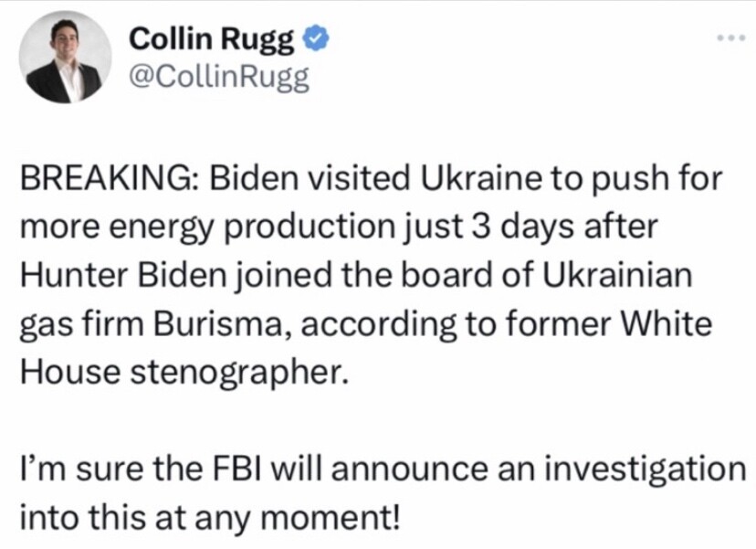Click the phrase 3 days after
Screen dimensions: 756x549
tap(564, 227)
